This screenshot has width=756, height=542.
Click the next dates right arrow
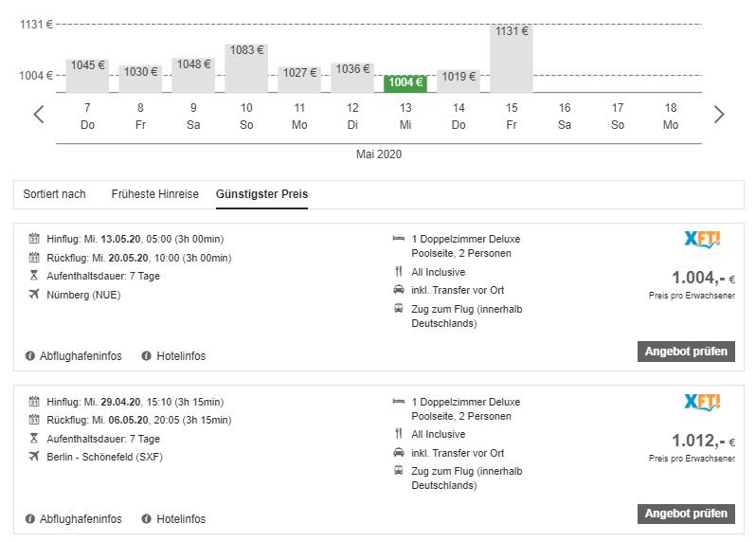(718, 115)
